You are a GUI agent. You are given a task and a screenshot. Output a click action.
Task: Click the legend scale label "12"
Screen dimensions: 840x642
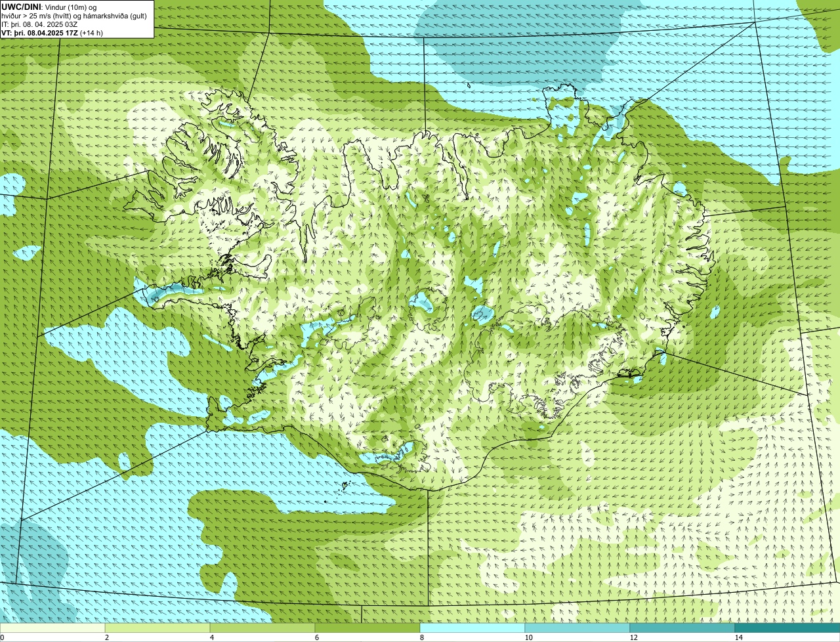633,637
